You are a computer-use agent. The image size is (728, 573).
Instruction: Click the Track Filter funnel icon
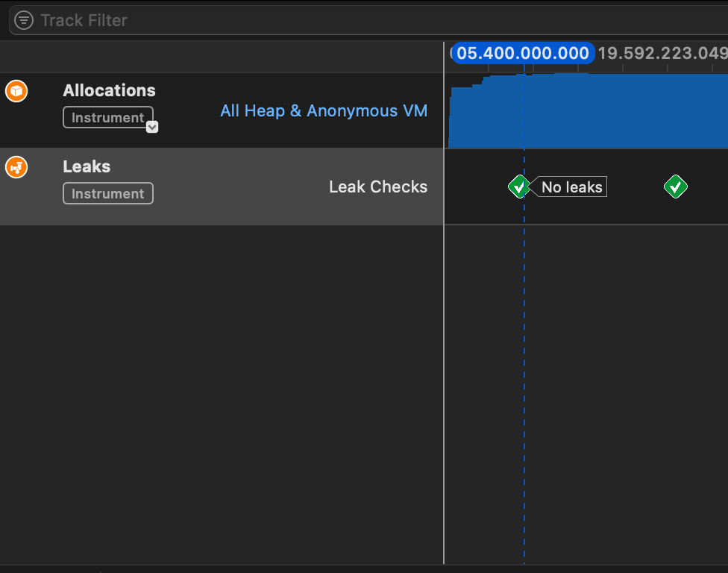tap(24, 20)
